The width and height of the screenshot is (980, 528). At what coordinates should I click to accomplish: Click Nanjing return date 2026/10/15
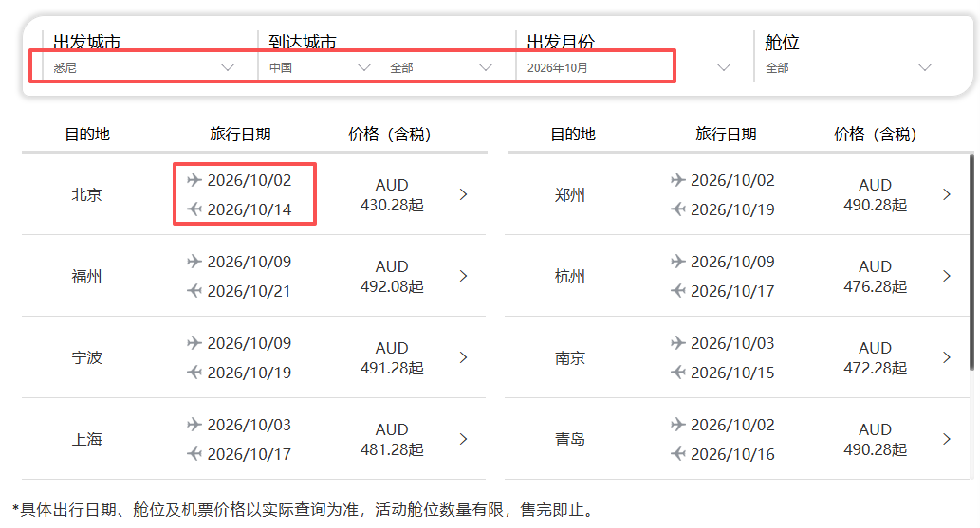pos(731,373)
